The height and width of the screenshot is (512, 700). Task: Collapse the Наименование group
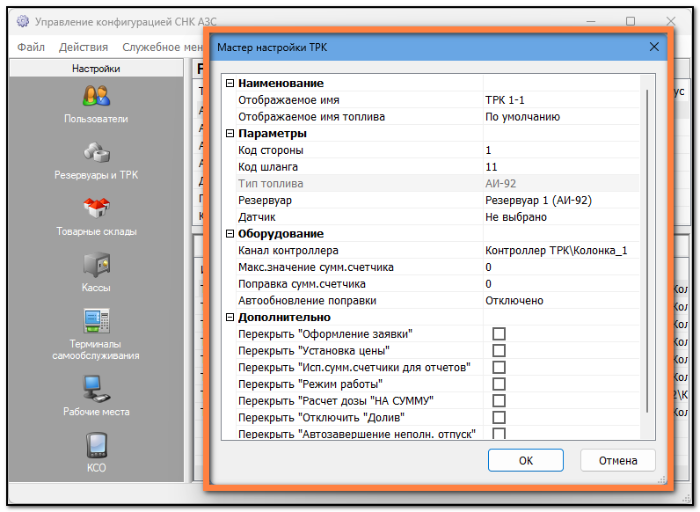(x=230, y=83)
